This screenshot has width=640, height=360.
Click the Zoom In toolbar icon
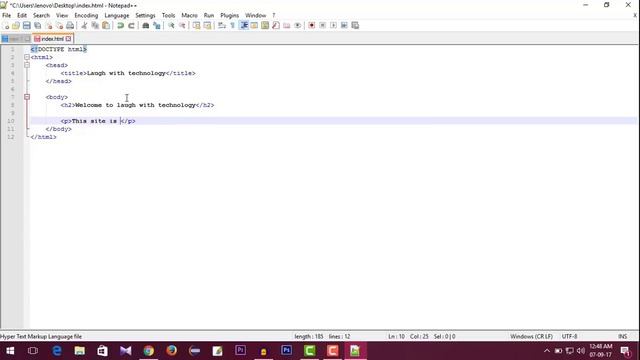coord(171,26)
